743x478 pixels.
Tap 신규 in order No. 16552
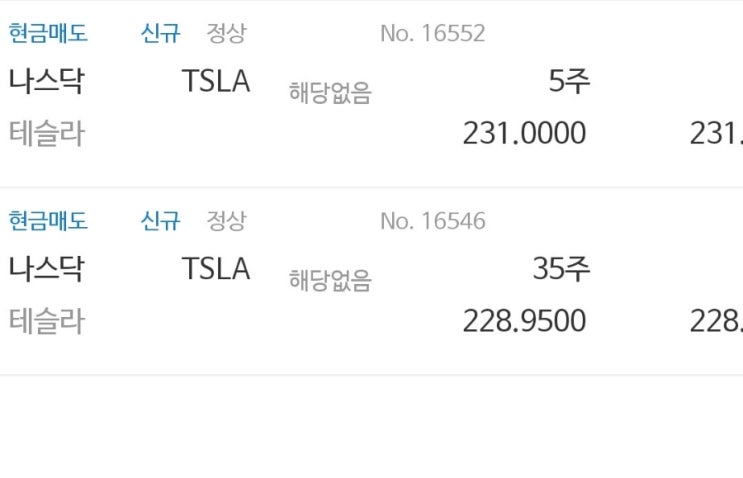[161, 33]
